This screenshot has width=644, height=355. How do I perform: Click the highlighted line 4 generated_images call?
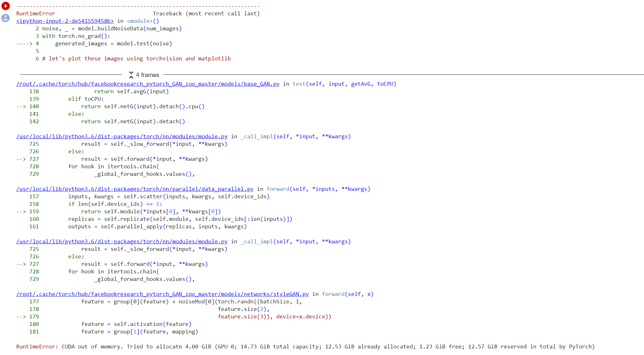(113, 43)
